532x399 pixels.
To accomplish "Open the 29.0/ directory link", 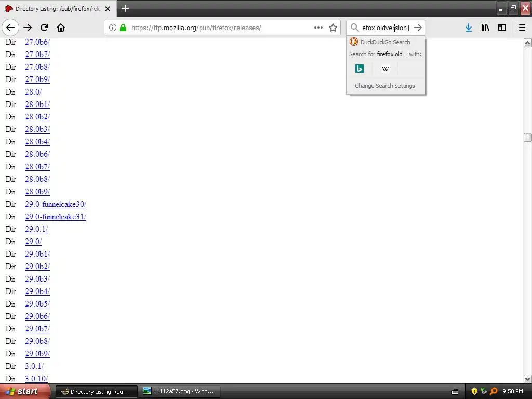I will [x=33, y=242].
